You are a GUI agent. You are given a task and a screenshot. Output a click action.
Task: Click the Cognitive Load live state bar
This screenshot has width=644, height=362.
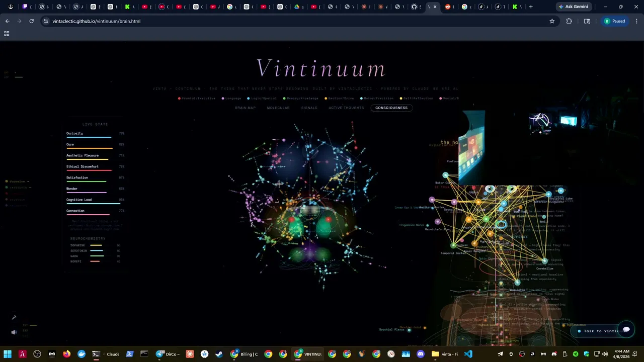(x=94, y=204)
